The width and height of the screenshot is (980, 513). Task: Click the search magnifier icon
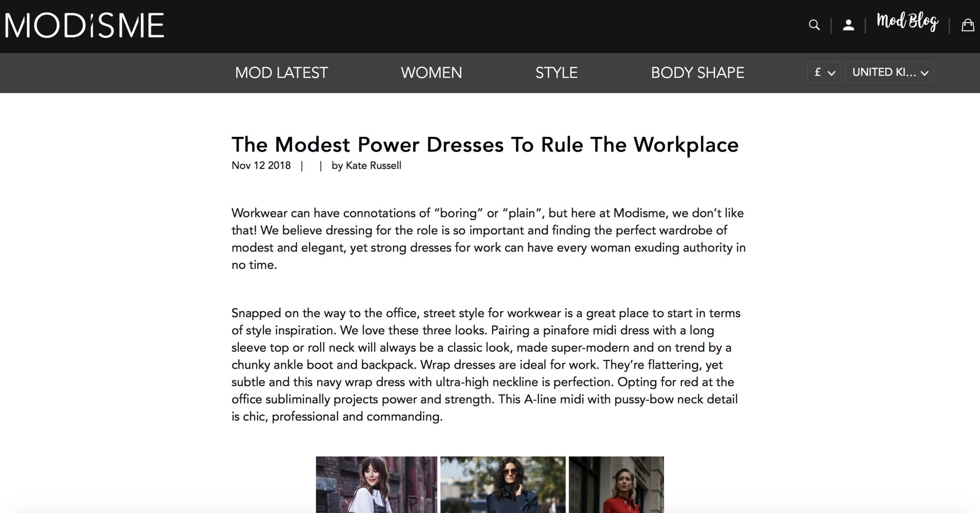click(x=814, y=25)
